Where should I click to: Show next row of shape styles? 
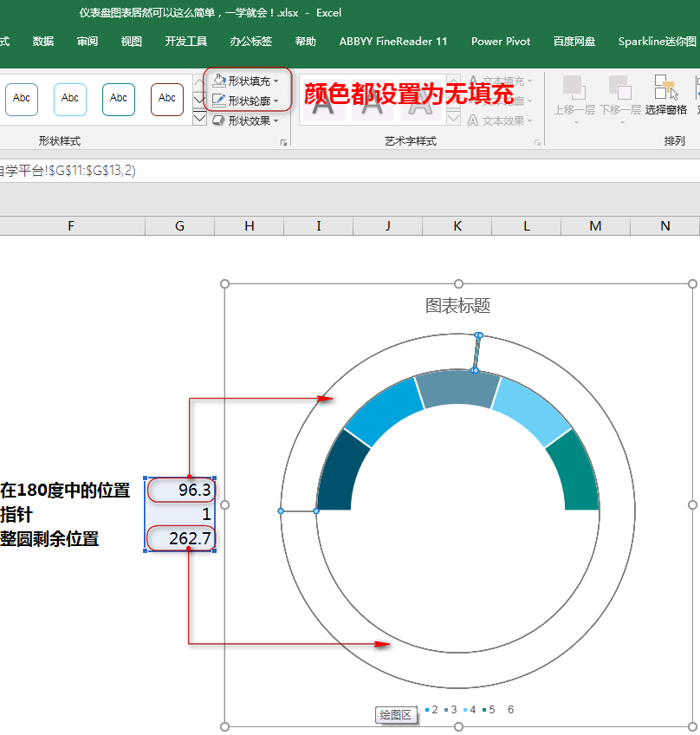pyautogui.click(x=199, y=101)
